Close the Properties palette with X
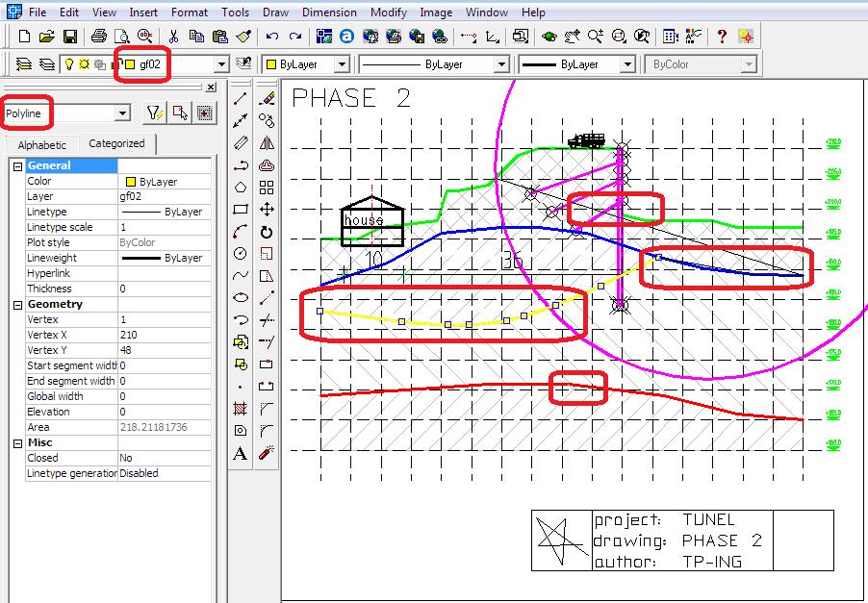 point(211,87)
